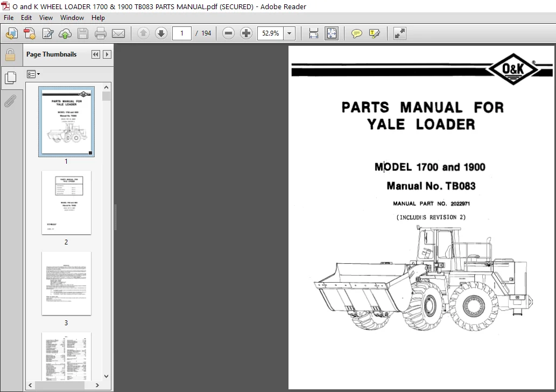This screenshot has height=392, width=556.
Task: Zoom out with the minus button
Action: (228, 33)
